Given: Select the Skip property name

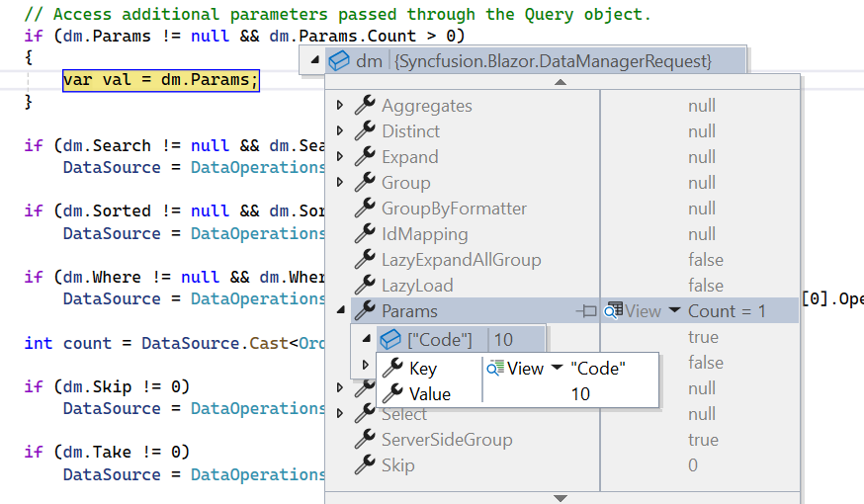Looking at the screenshot, I should coord(397,465).
